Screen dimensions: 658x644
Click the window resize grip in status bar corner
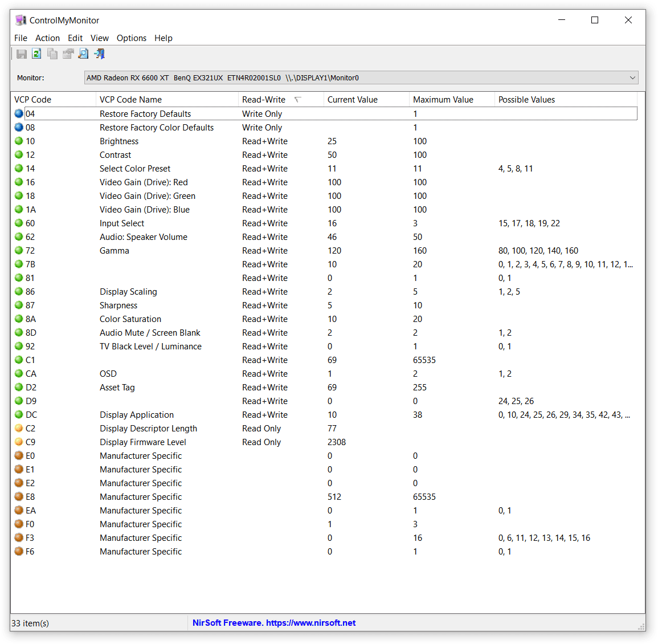click(x=641, y=626)
